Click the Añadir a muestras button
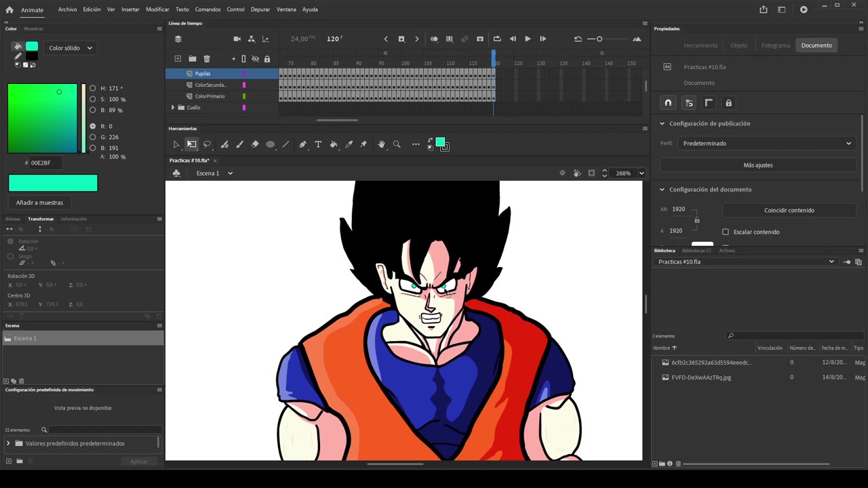 pos(40,202)
